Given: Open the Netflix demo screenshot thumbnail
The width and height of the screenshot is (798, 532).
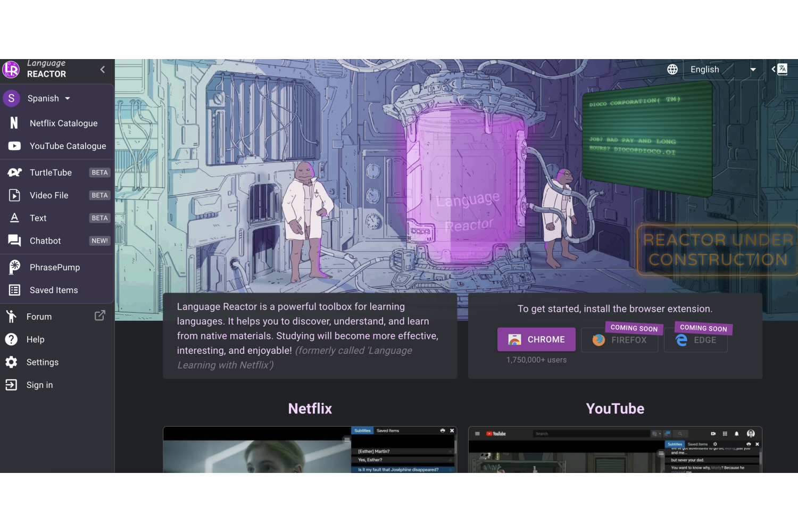Looking at the screenshot, I should (310, 450).
